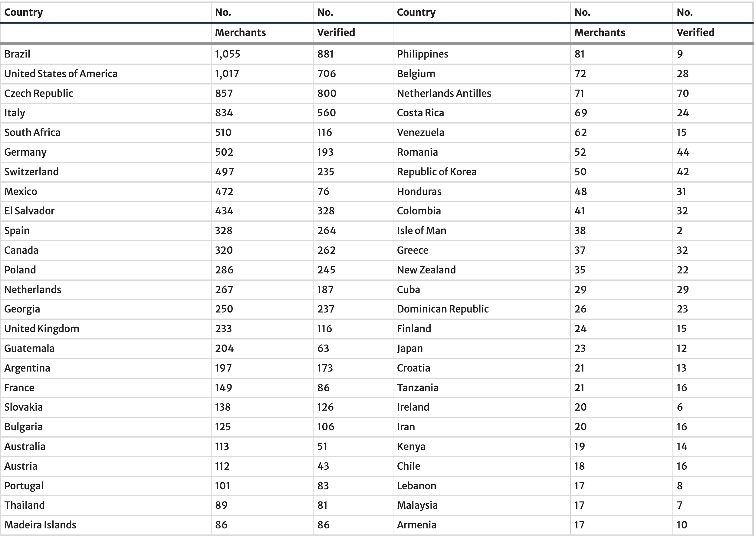Screen dimensions: 756x539
Task: Select the United States of America row label
Action: (x=61, y=73)
